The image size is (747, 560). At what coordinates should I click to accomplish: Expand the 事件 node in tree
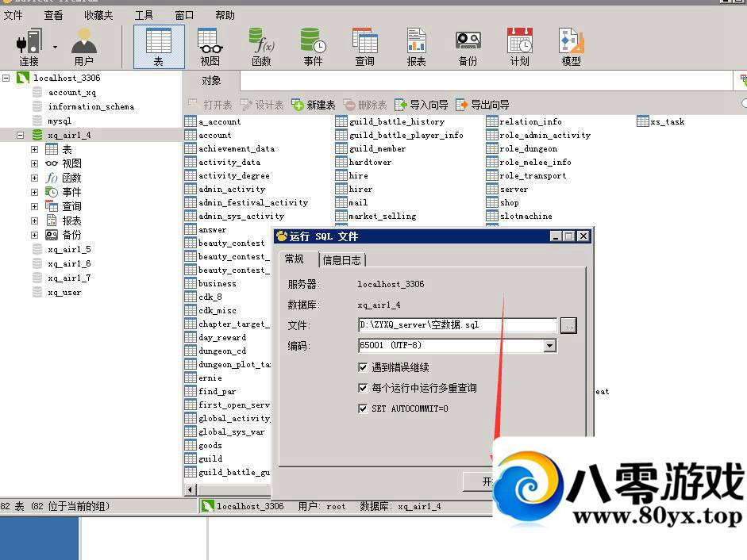coord(34,193)
